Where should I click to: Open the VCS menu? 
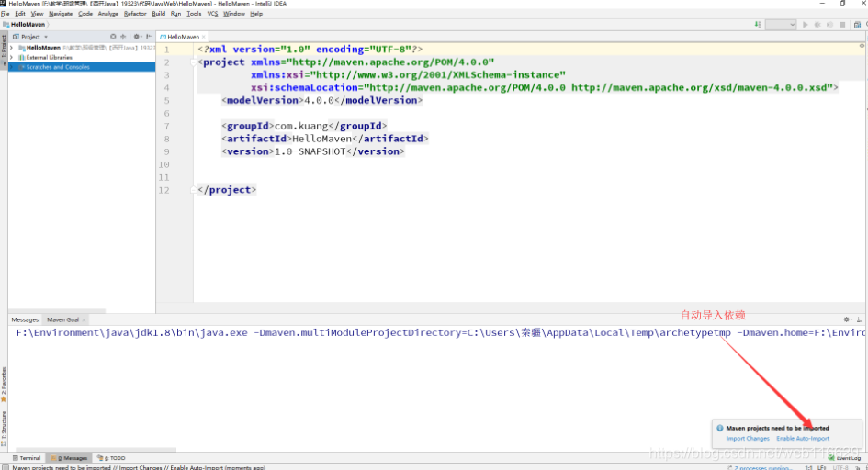pos(212,14)
